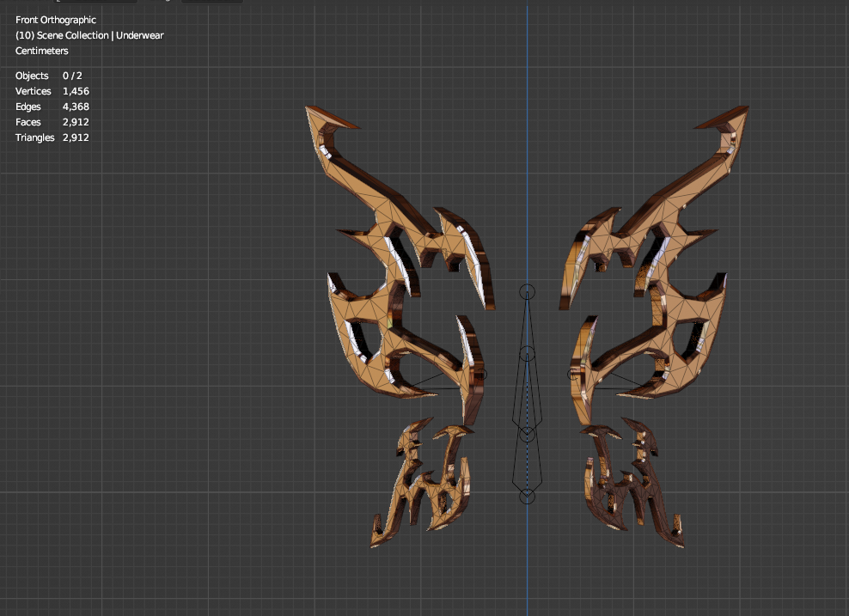This screenshot has height=616, width=849.
Task: Select the bottom joint of the central armature
Action: [x=527, y=497]
